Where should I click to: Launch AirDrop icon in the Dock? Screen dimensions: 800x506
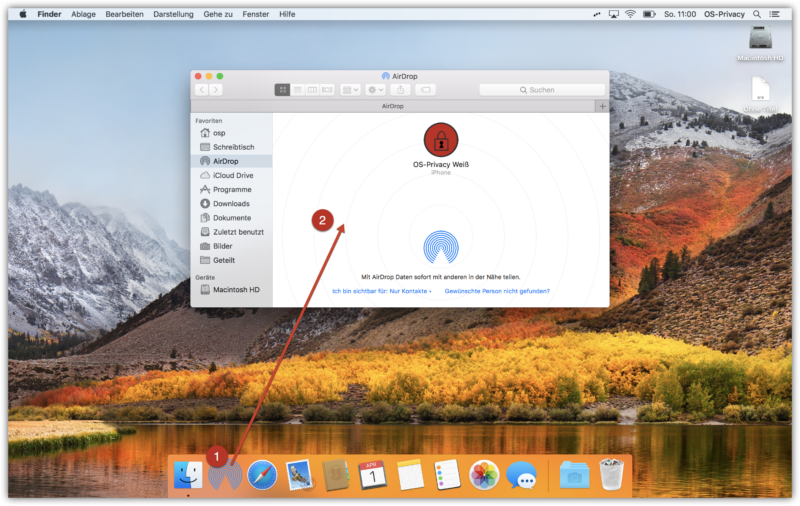pyautogui.click(x=225, y=475)
